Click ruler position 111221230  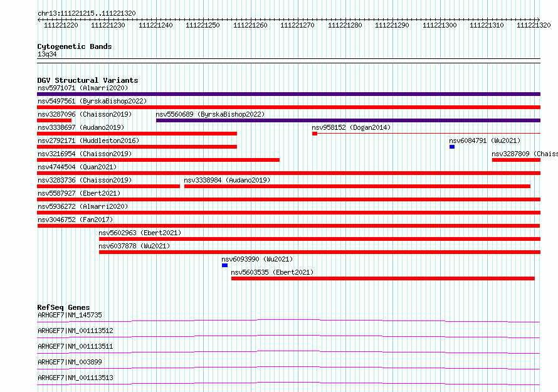coord(108,25)
